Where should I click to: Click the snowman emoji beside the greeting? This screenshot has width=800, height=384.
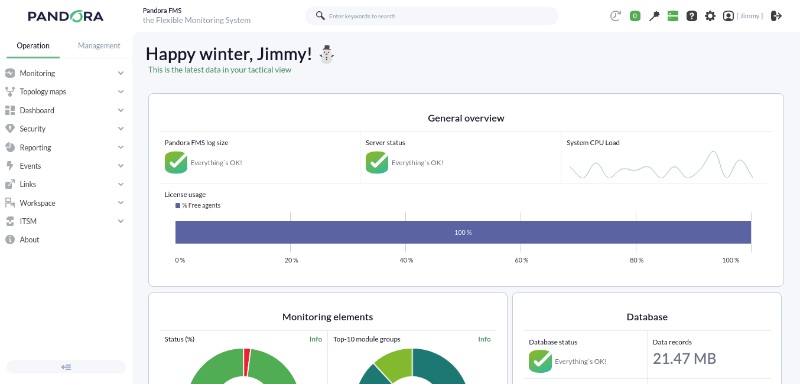[327, 54]
